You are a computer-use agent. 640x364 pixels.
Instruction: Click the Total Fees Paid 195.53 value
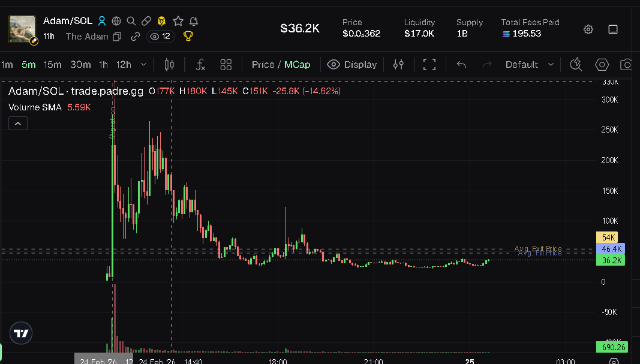(527, 34)
